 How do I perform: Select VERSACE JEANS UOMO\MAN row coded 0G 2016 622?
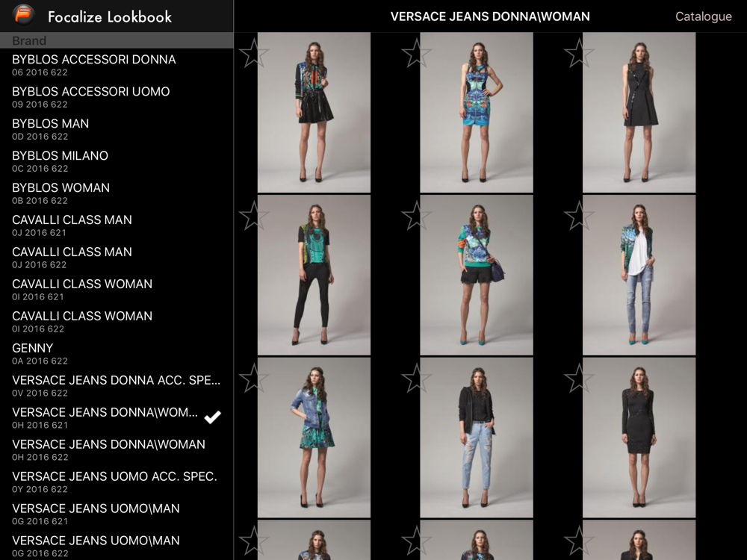[117, 545]
